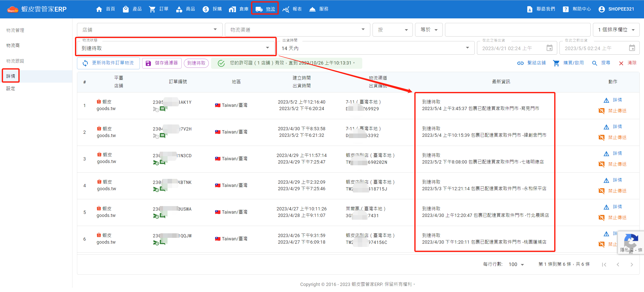This screenshot has width=644, height=292.
Task: Expand the 物流渠道 dropdown
Action: 298,30
